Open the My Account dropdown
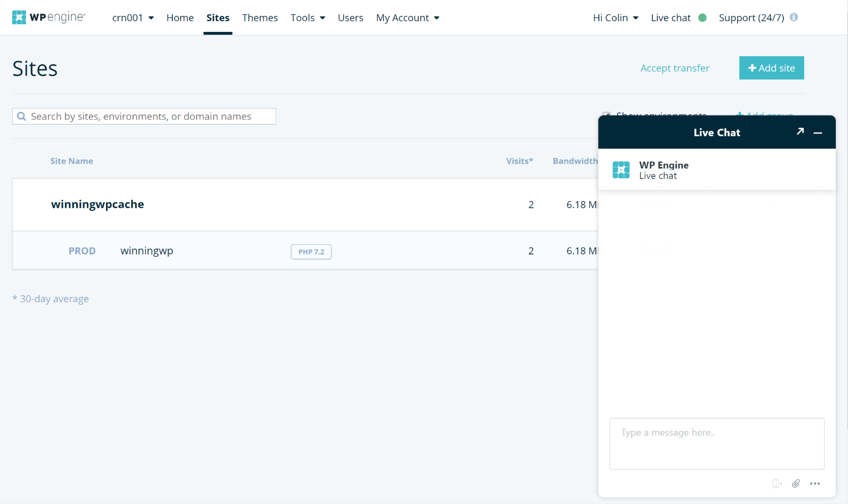This screenshot has width=848, height=504. click(x=407, y=17)
